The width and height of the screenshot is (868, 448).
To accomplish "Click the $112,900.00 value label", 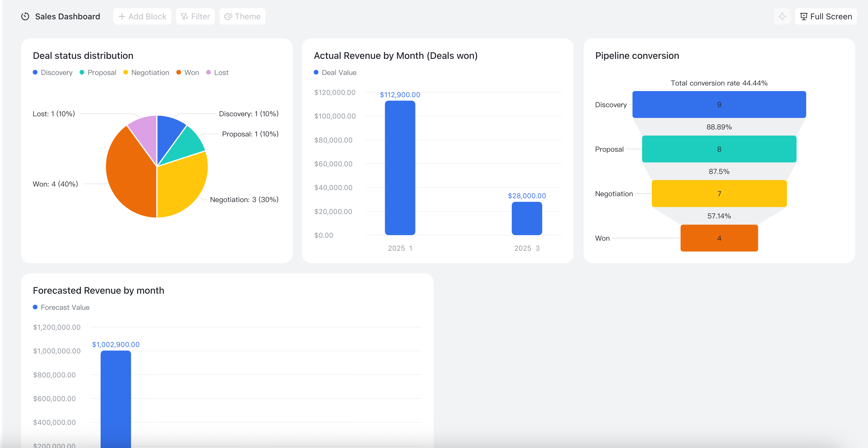I will [400, 95].
